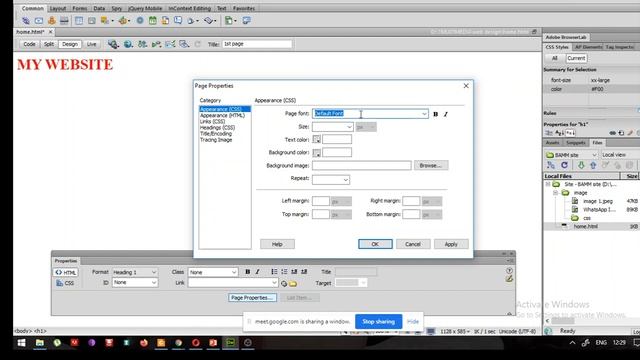Click Browse for background image
The width and height of the screenshot is (640, 360).
(x=431, y=165)
